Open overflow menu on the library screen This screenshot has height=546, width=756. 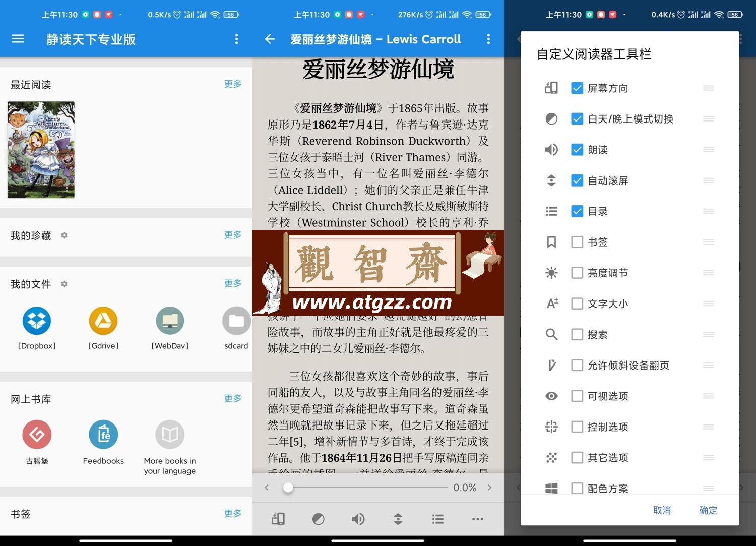pos(236,39)
